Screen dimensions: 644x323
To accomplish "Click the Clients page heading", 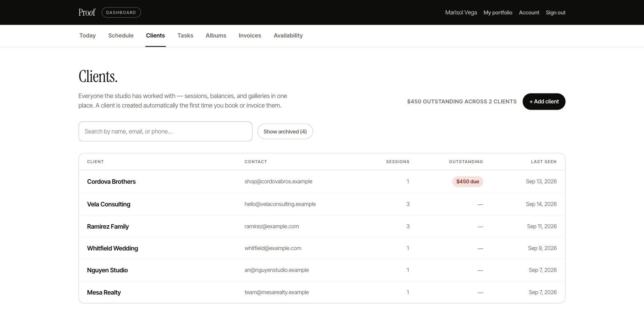I will point(98,77).
